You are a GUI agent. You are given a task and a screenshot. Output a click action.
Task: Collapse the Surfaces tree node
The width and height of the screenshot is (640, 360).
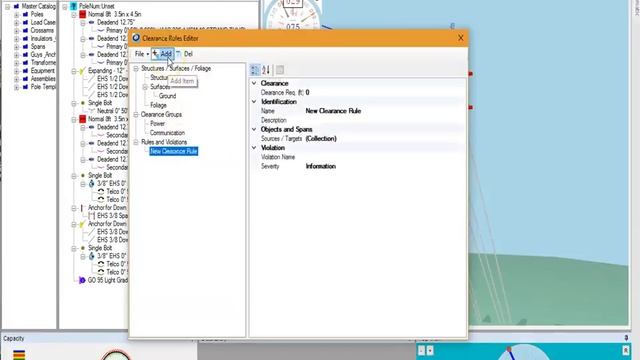[x=145, y=87]
